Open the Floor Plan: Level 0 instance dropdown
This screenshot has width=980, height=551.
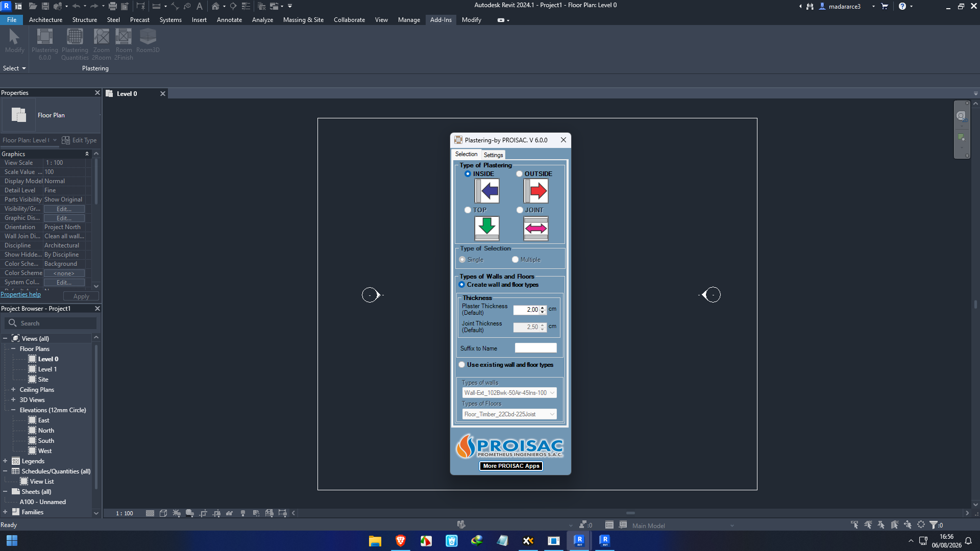pos(30,140)
